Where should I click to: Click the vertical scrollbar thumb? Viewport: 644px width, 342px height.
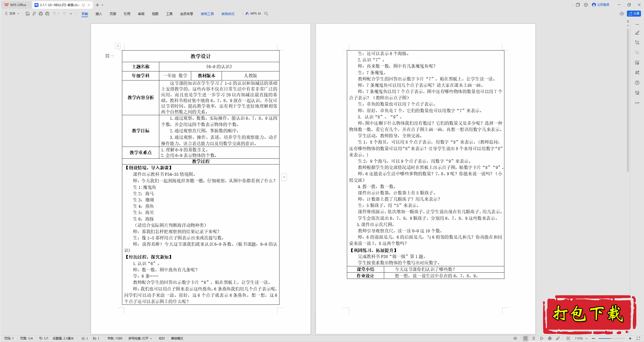628,101
